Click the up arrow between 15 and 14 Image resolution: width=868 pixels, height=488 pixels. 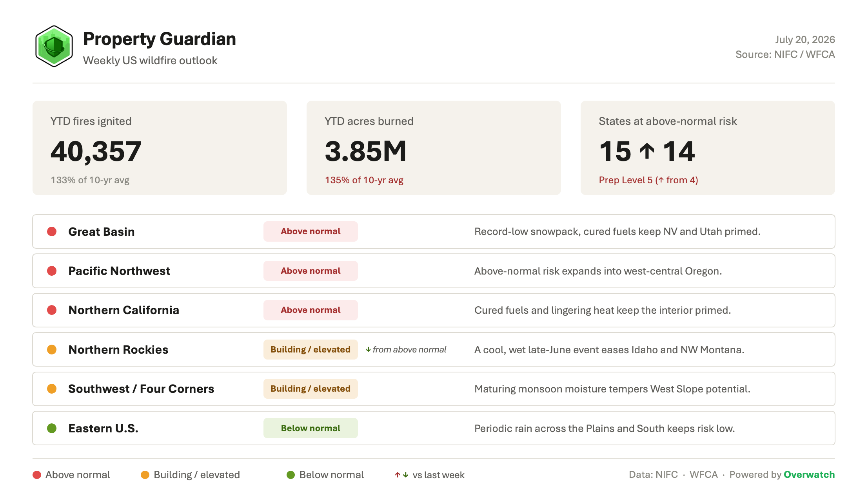[x=647, y=151]
